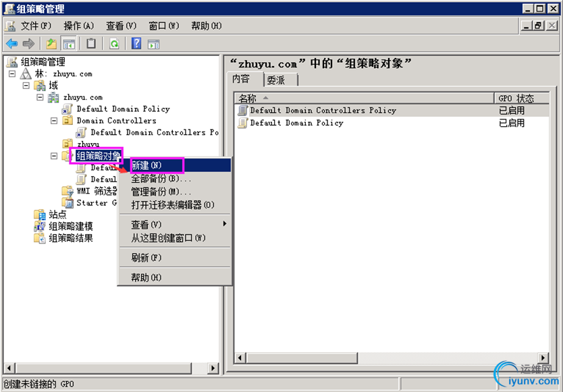Select the 组策略结果 tree item

[71, 238]
